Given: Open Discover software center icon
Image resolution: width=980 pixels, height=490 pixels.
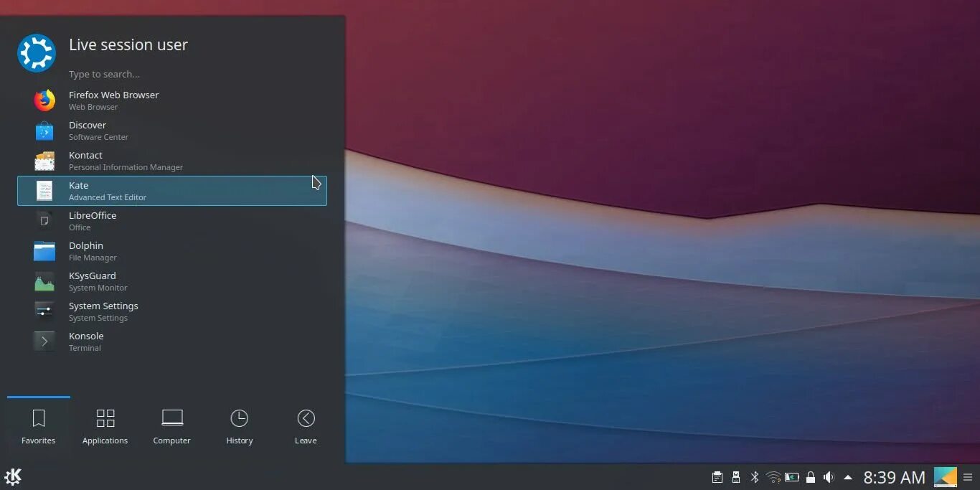Looking at the screenshot, I should click(x=44, y=131).
